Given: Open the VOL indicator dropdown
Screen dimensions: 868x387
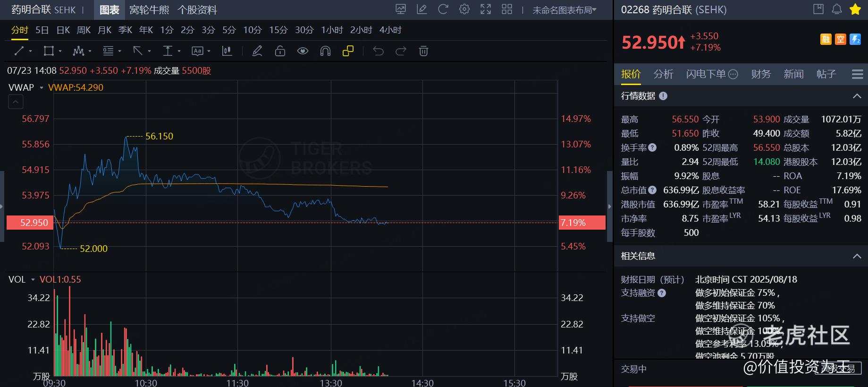Looking at the screenshot, I should 33,279.
